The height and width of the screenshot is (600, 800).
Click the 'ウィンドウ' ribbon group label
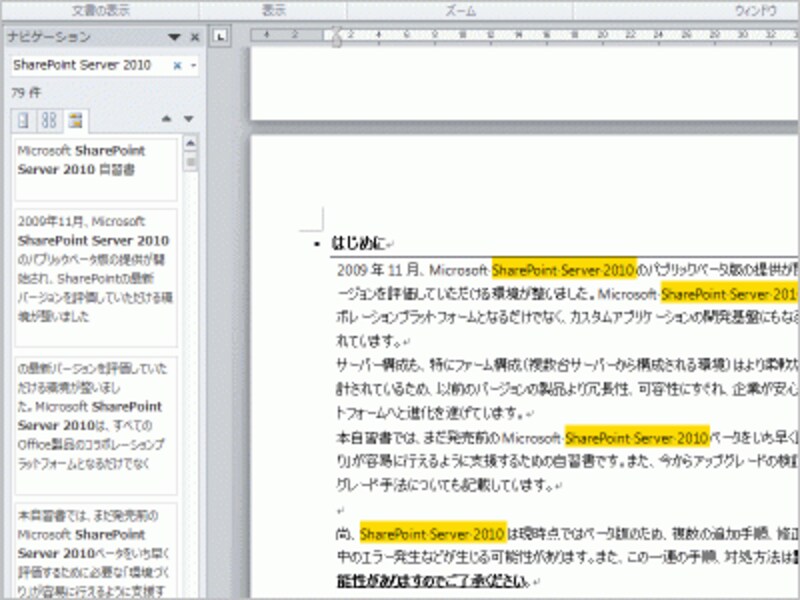(756, 10)
